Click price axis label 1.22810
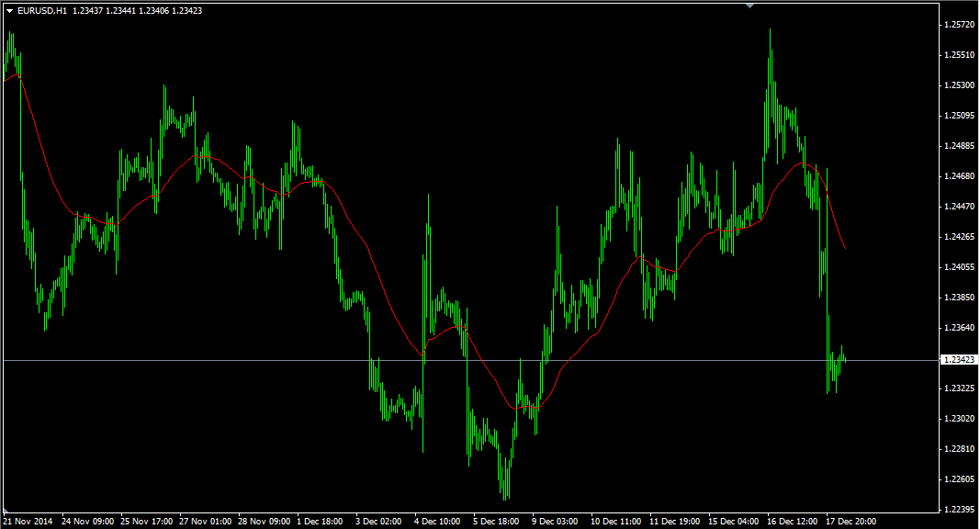 (960, 449)
